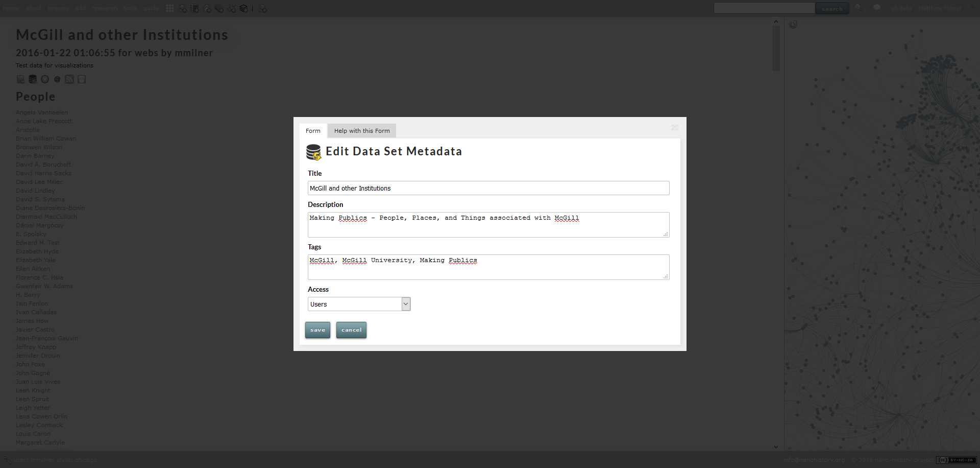The height and width of the screenshot is (468, 980).
Task: Click the save button in dialog
Action: point(317,330)
